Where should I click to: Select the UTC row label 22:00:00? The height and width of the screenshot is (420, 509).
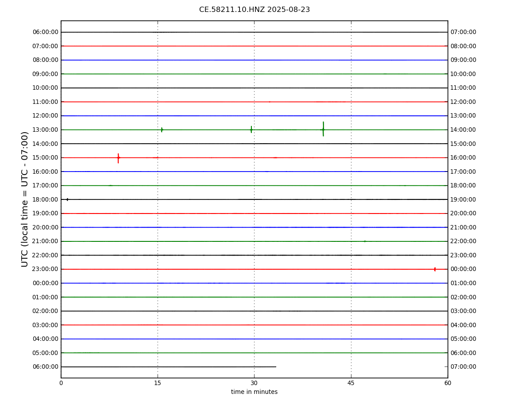pyautogui.click(x=45, y=255)
